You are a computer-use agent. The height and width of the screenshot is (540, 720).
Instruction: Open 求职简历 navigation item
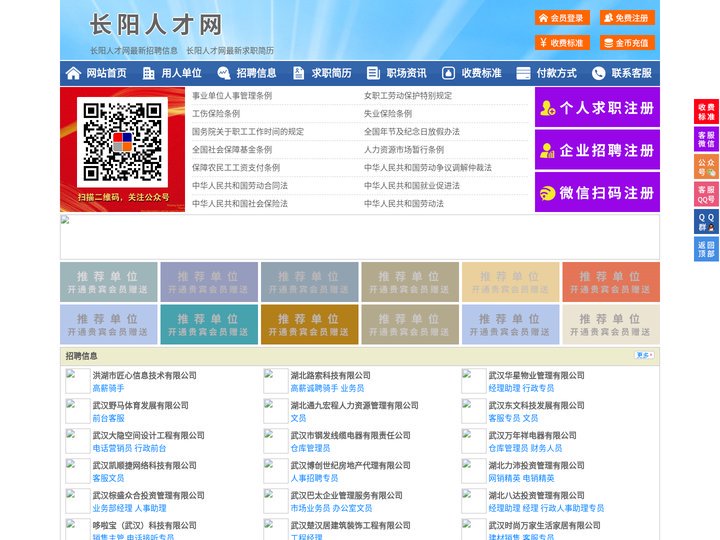(x=332, y=73)
